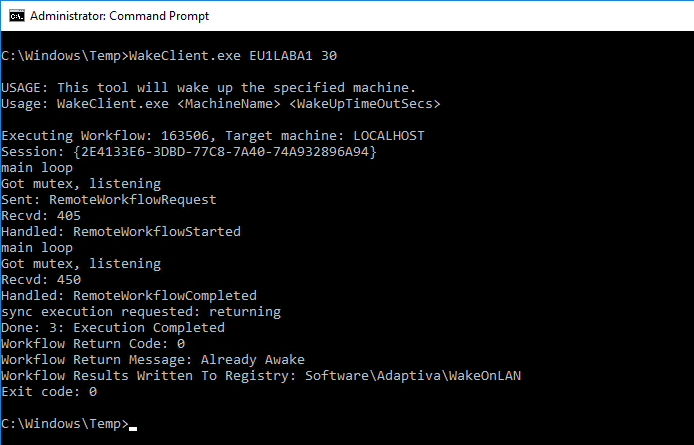Click the Handled: RemoteWorkflowStarted line
The height and width of the screenshot is (445, 694).
click(121, 232)
